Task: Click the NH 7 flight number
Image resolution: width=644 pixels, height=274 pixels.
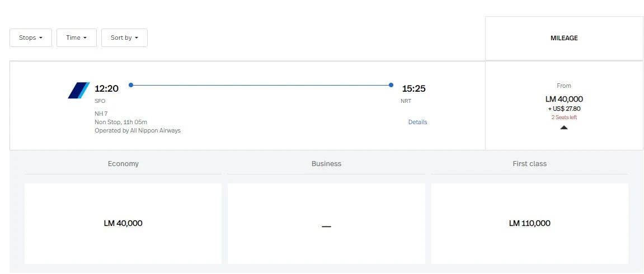Action: (x=101, y=114)
